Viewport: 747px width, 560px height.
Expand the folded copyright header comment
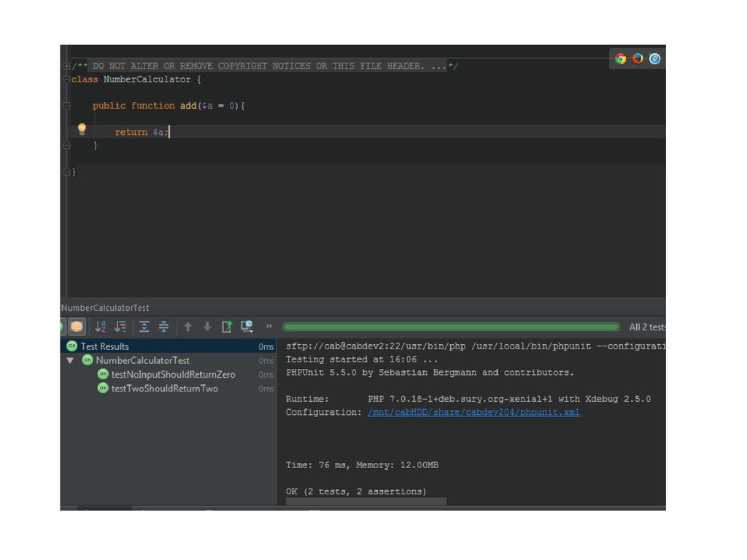pos(66,66)
